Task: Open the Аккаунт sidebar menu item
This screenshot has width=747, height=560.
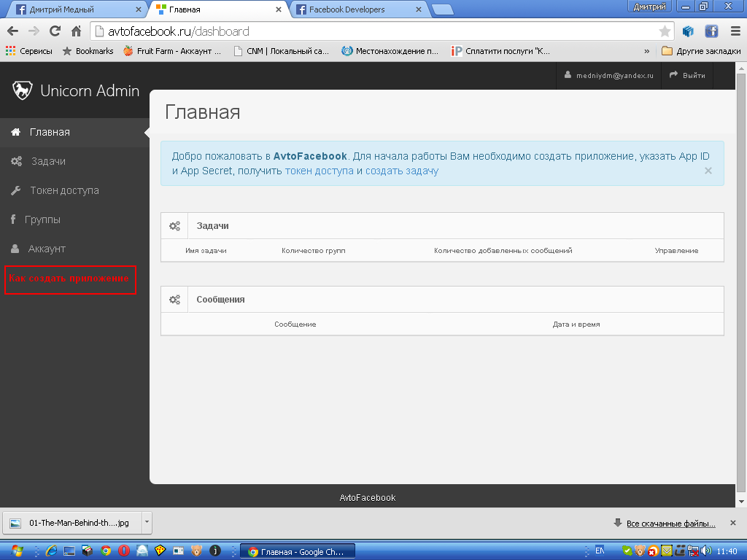Action: [x=75, y=249]
